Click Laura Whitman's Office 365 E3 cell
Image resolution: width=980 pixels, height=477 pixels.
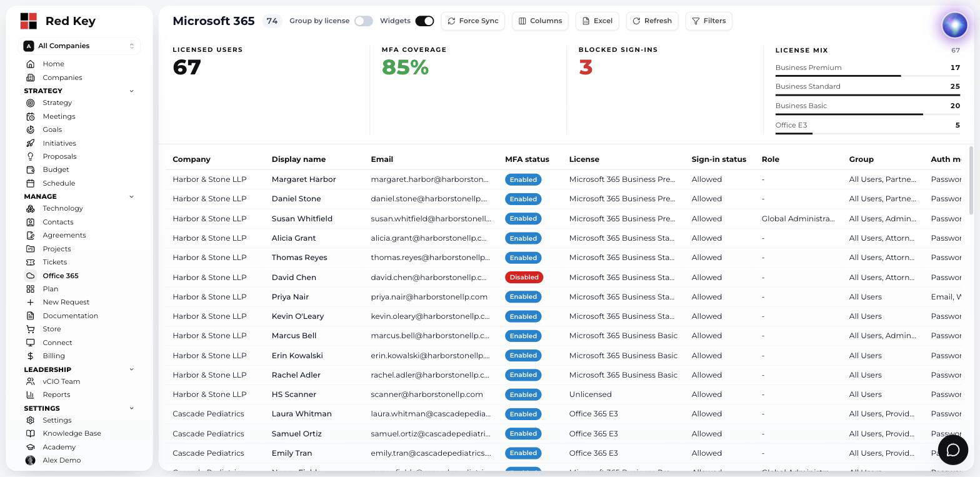pos(593,414)
